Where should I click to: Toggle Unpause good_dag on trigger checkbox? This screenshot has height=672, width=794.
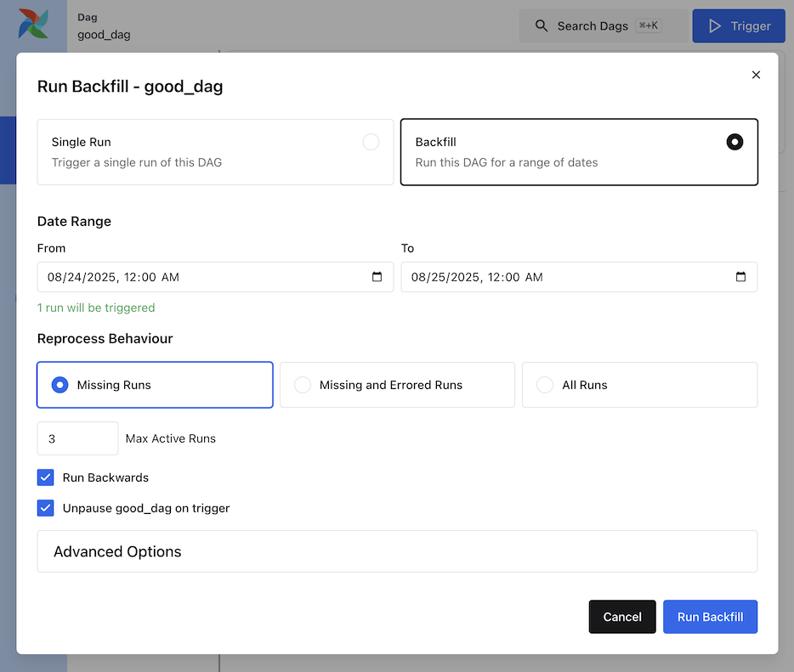coord(46,508)
